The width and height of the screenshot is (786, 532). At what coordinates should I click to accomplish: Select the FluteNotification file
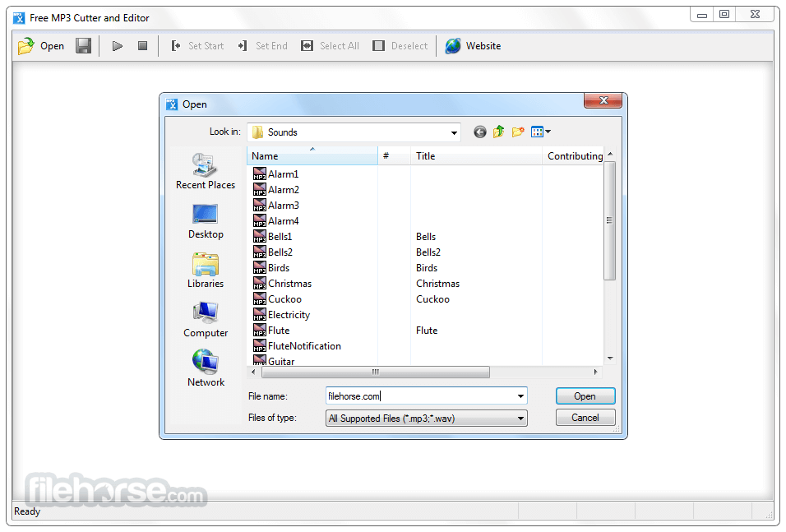pyautogui.click(x=304, y=346)
